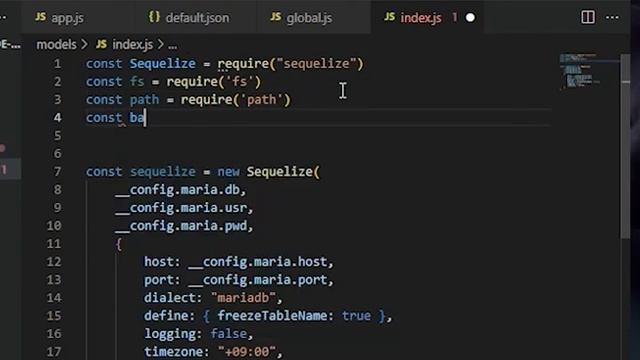
Task: Click the index.js breadcrumb item
Action: pos(132,44)
